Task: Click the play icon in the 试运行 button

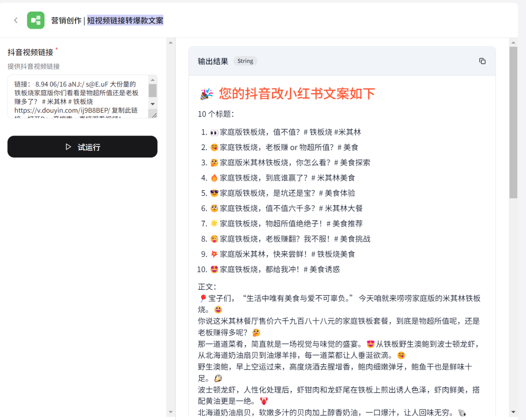Action: click(68, 147)
